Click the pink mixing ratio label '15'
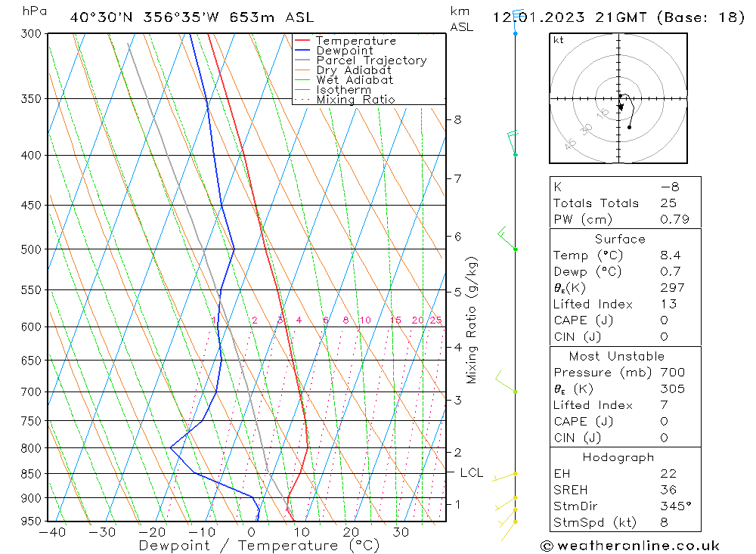756x554 pixels. click(x=396, y=320)
